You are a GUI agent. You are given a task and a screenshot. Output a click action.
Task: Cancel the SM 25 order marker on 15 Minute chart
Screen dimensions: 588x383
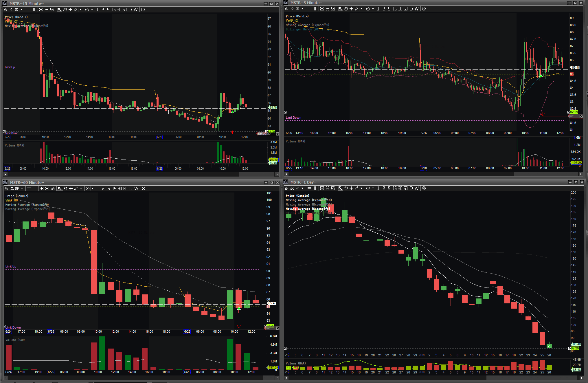click(277, 134)
